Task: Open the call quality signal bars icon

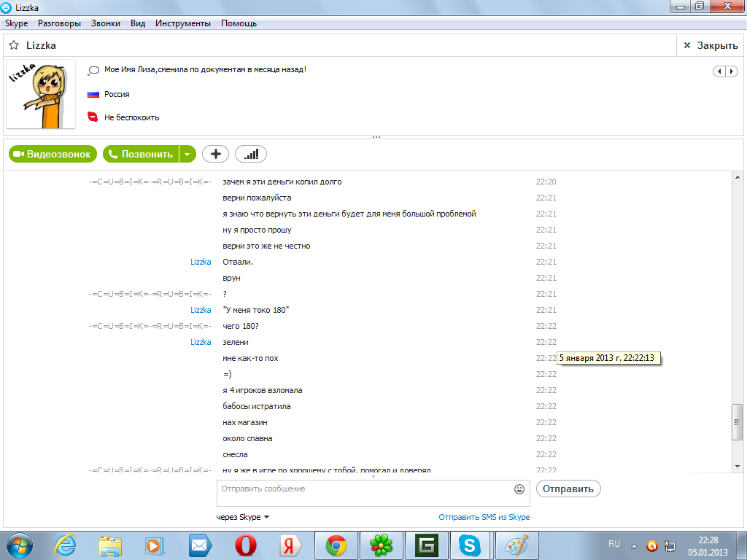Action: pyautogui.click(x=251, y=154)
